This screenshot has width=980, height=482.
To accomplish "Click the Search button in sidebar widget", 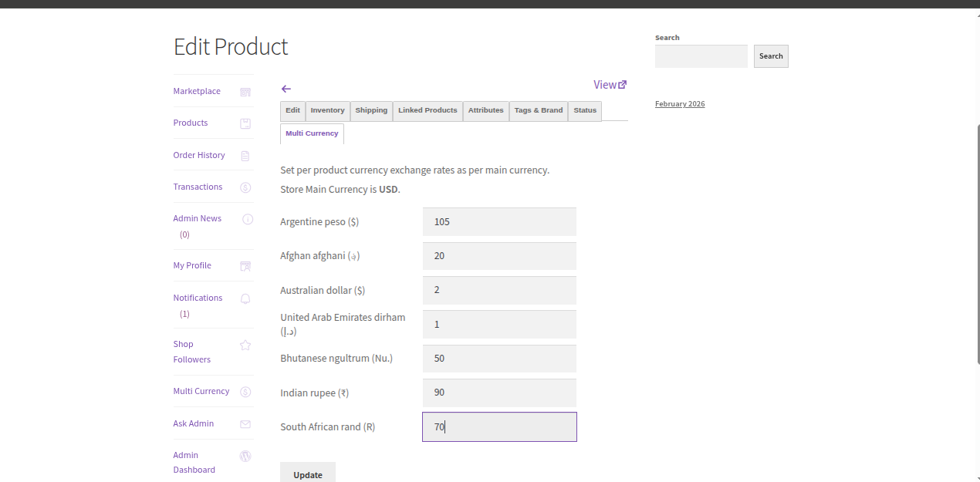I will pos(770,56).
